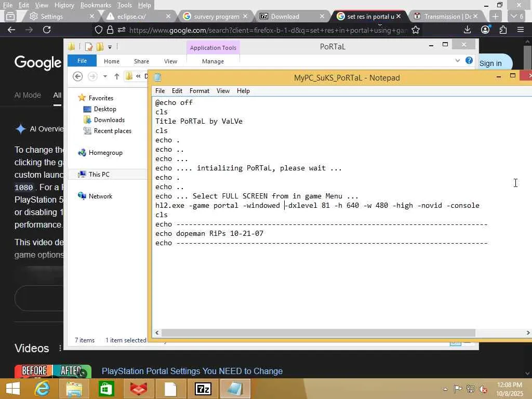Open Firefox History menu
The width and height of the screenshot is (532, 399).
tap(64, 5)
